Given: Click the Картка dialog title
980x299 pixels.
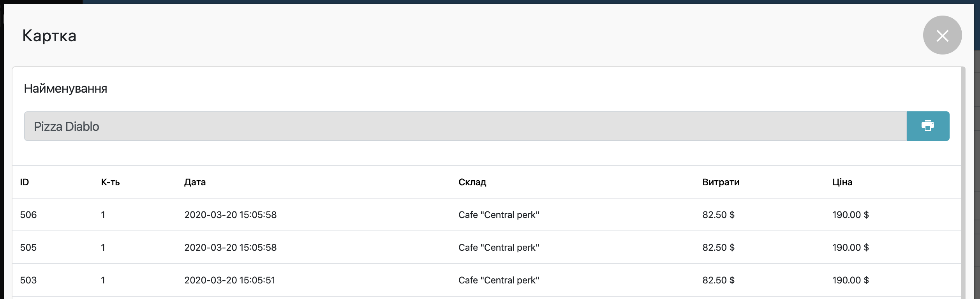Looking at the screenshot, I should (x=49, y=36).
